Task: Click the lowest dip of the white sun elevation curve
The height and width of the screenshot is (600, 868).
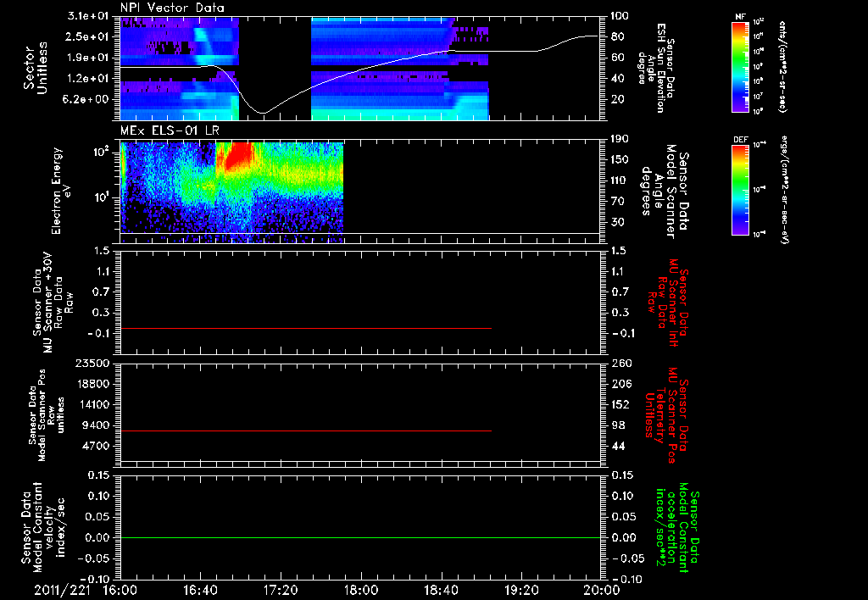Action: click(x=263, y=113)
